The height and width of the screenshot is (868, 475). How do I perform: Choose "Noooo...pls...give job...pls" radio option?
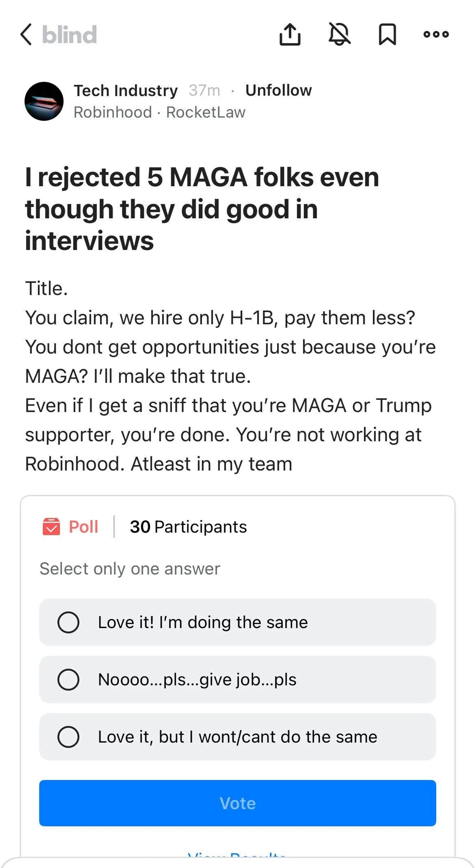pos(68,680)
